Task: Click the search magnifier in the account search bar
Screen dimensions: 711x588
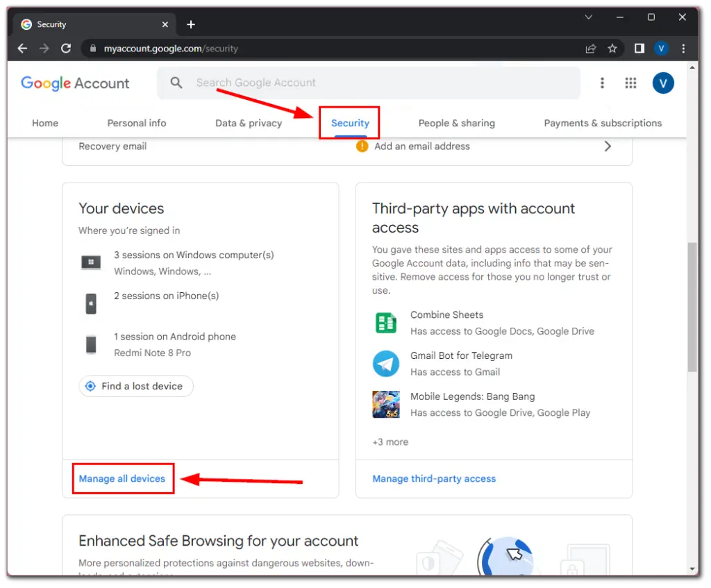Action: pyautogui.click(x=176, y=83)
